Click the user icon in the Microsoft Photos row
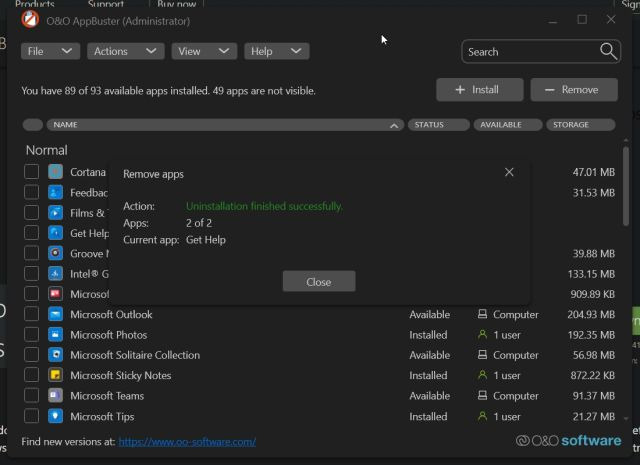 tap(482, 334)
